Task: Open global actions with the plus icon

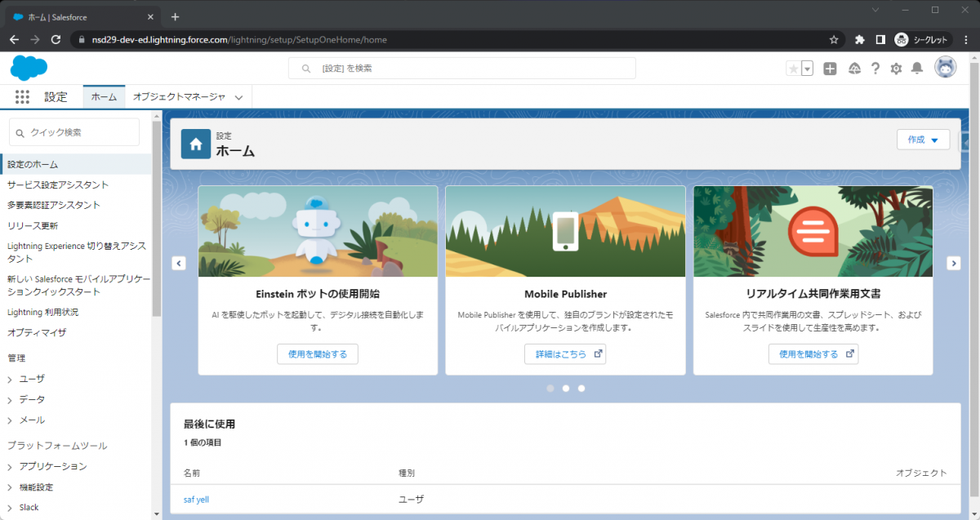Action: [830, 68]
